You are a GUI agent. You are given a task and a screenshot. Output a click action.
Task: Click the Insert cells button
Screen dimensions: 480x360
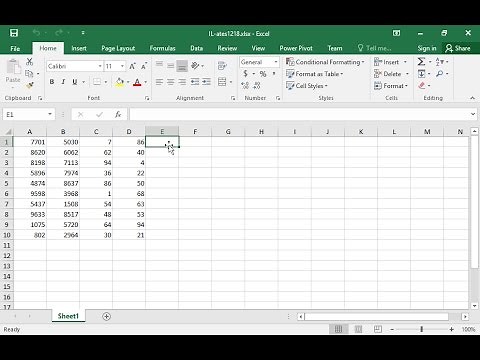pyautogui.click(x=387, y=62)
